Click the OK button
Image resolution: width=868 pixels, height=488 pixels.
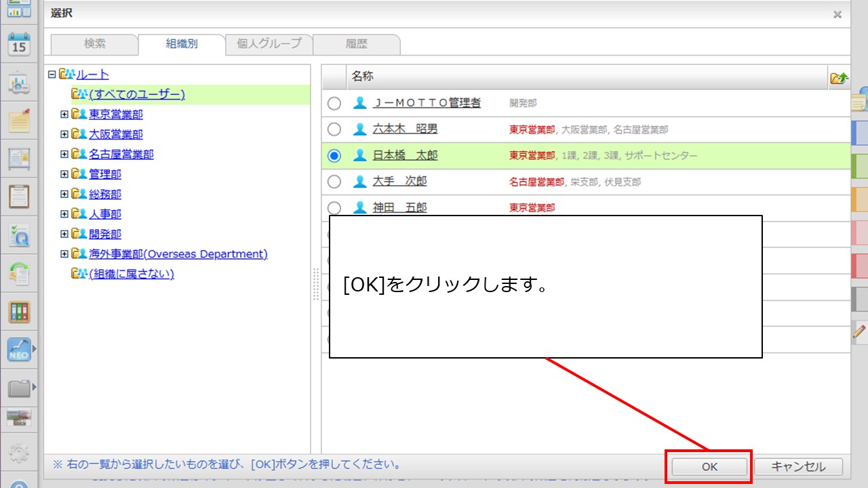tap(709, 467)
